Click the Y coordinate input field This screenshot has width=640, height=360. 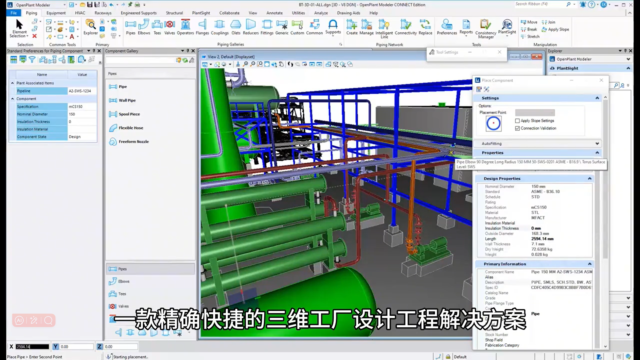77,347
